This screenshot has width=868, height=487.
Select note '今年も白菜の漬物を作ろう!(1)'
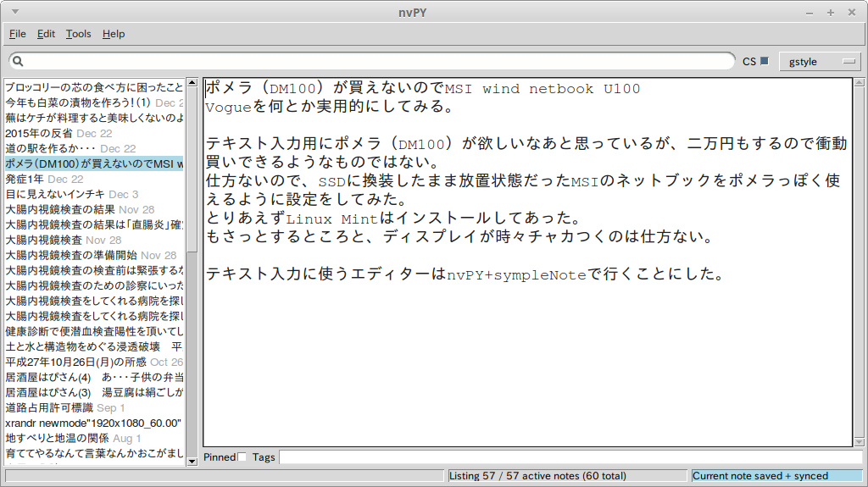pyautogui.click(x=94, y=103)
